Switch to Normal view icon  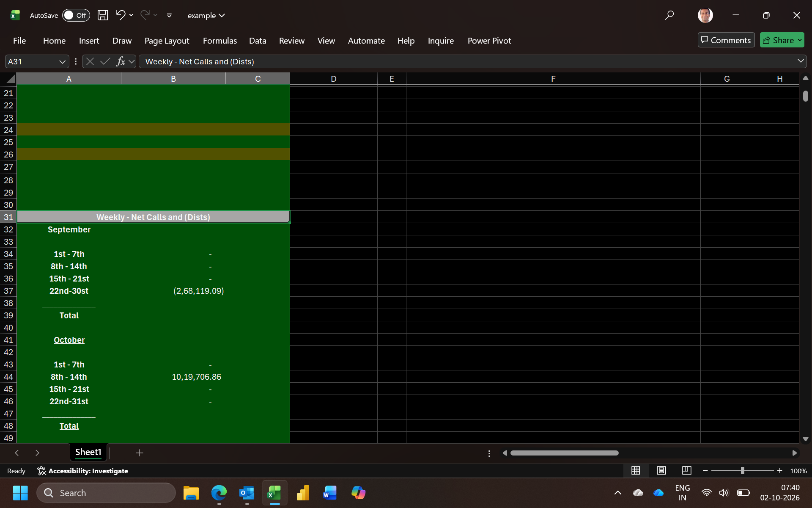635,470
